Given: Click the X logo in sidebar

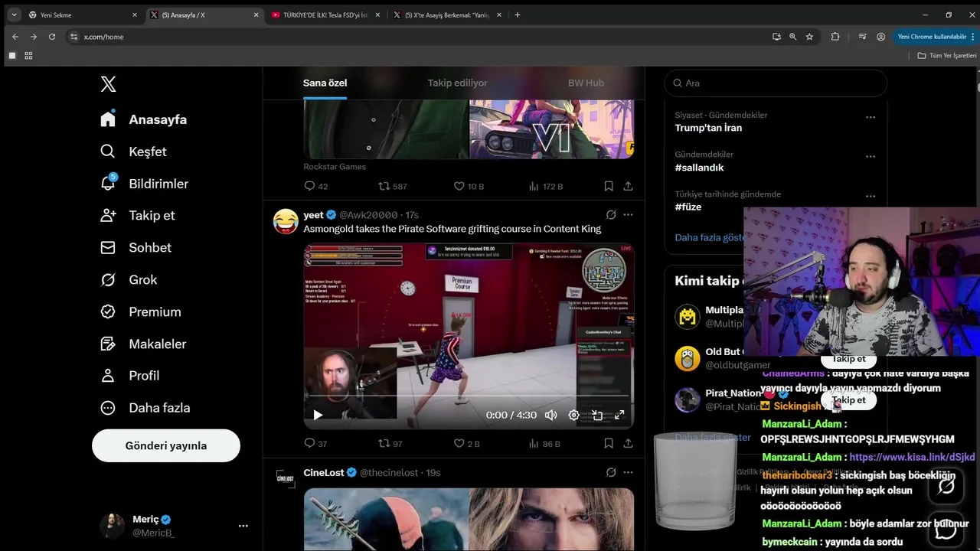Looking at the screenshot, I should tap(109, 84).
